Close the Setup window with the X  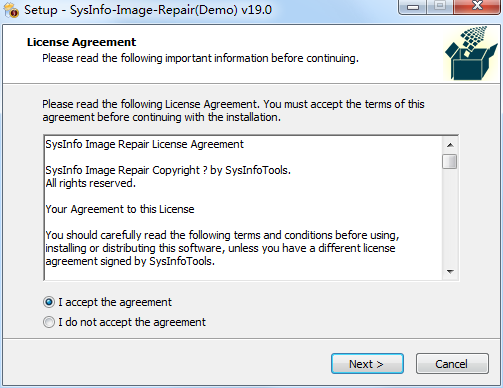477,7
